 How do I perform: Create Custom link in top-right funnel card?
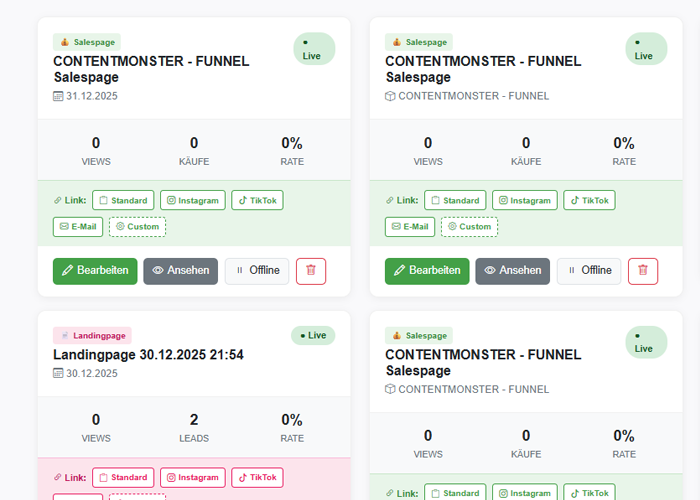tap(469, 227)
